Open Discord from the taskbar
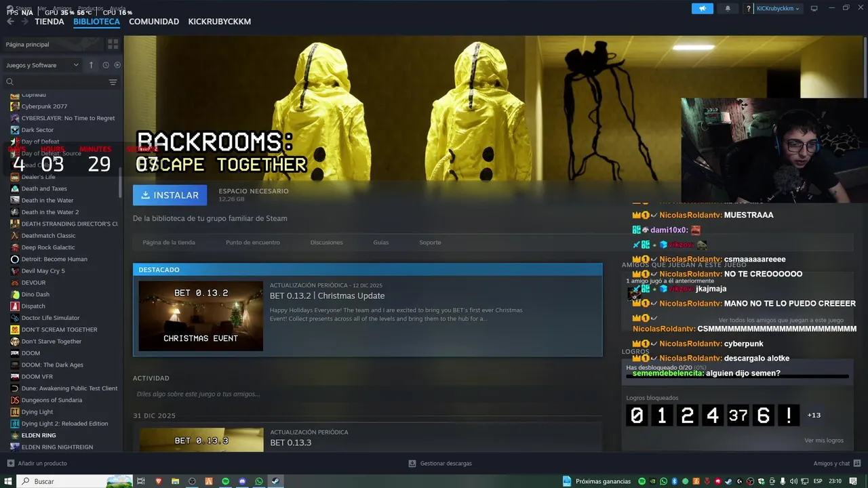Screen dimensions: 868x488 tap(242, 481)
